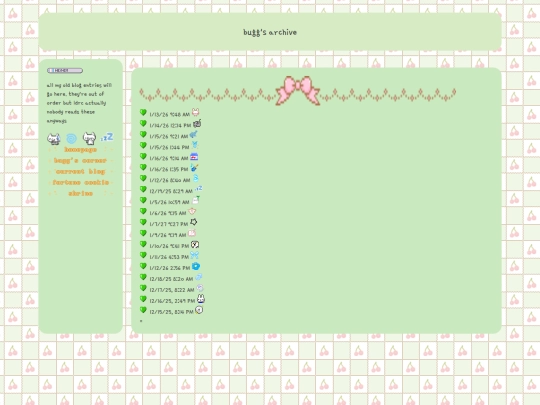Click white bunny icon beside 12/16/25 entry
The height and width of the screenshot is (405, 540).
[x=201, y=299]
